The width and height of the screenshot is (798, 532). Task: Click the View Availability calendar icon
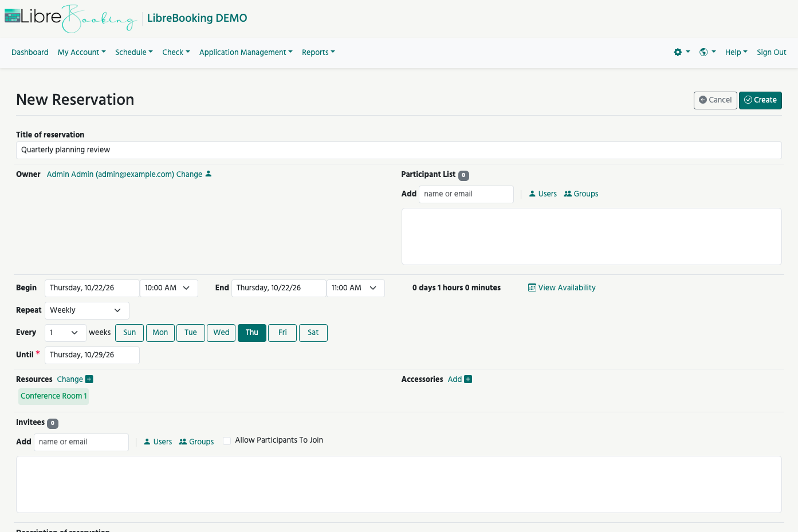coord(532,287)
